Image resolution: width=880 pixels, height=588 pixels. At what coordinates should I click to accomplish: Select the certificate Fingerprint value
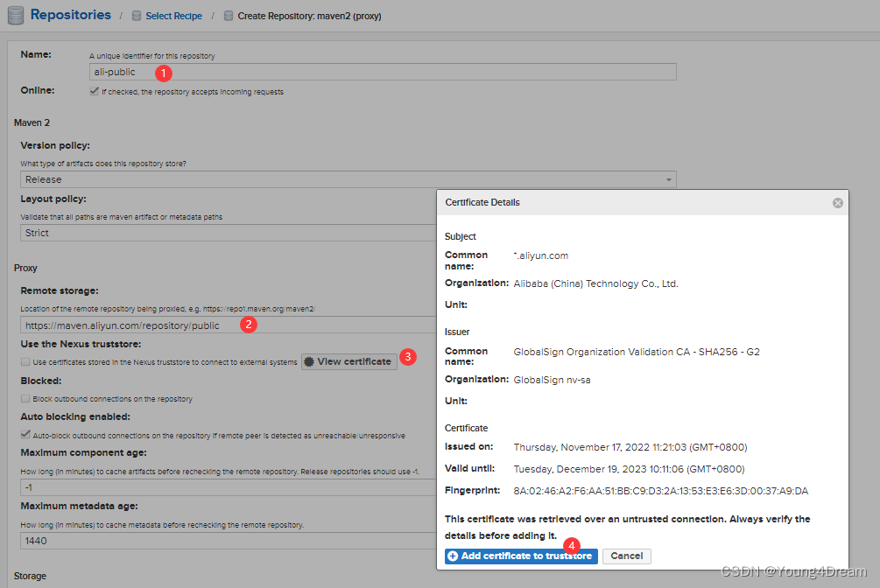coord(660,491)
